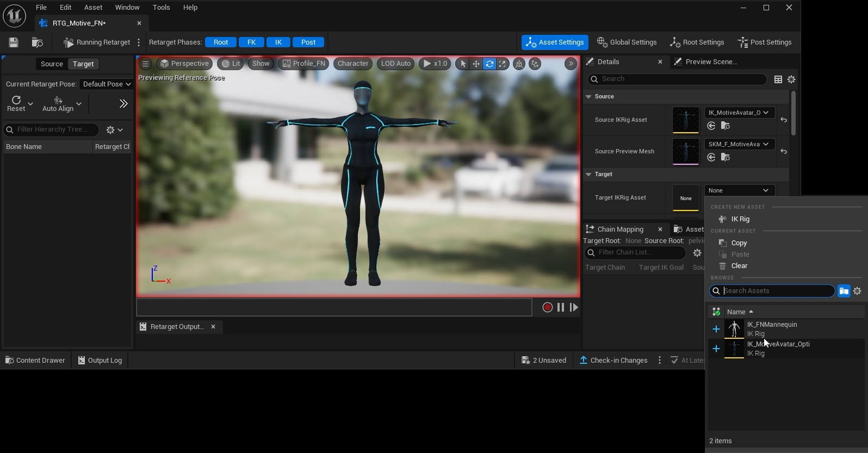868x453 pixels.
Task: Click the Search Assets input field
Action: pyautogui.click(x=777, y=291)
